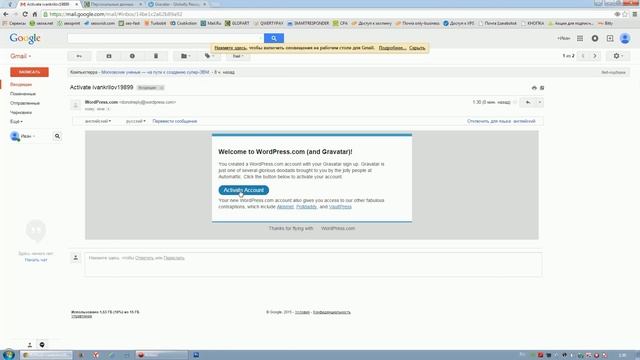This screenshot has height=360, width=640.
Task: Open more reply options dropdown arrow
Action: 540,102
